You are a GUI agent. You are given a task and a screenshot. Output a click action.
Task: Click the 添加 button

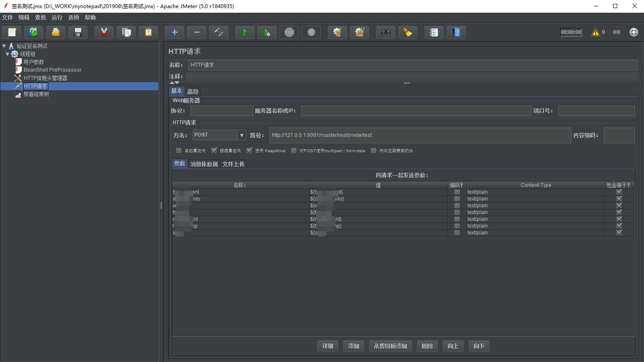tap(353, 346)
